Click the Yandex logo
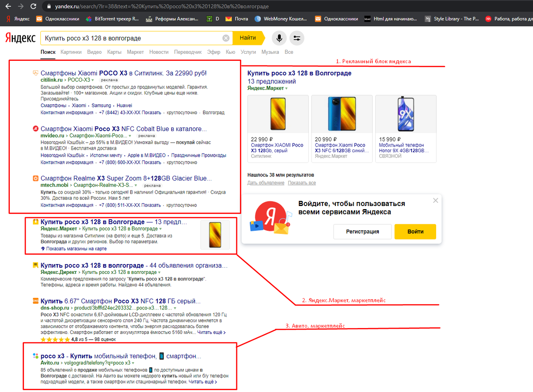 pos(20,38)
